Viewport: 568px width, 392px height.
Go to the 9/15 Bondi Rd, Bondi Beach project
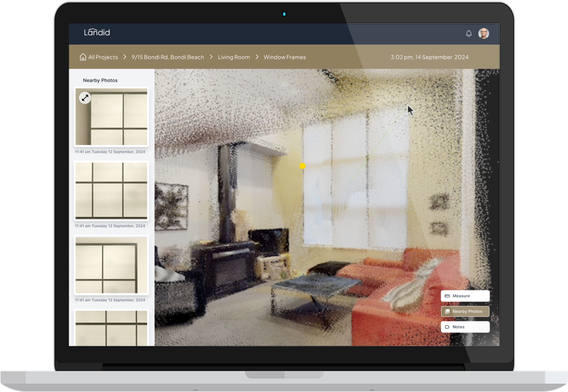click(168, 57)
